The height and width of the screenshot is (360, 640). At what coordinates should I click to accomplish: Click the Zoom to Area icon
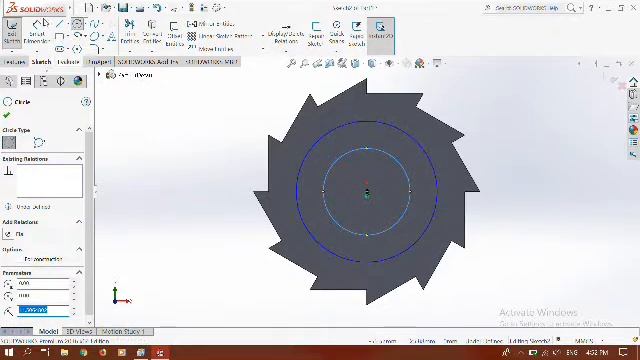pyautogui.click(x=304, y=64)
